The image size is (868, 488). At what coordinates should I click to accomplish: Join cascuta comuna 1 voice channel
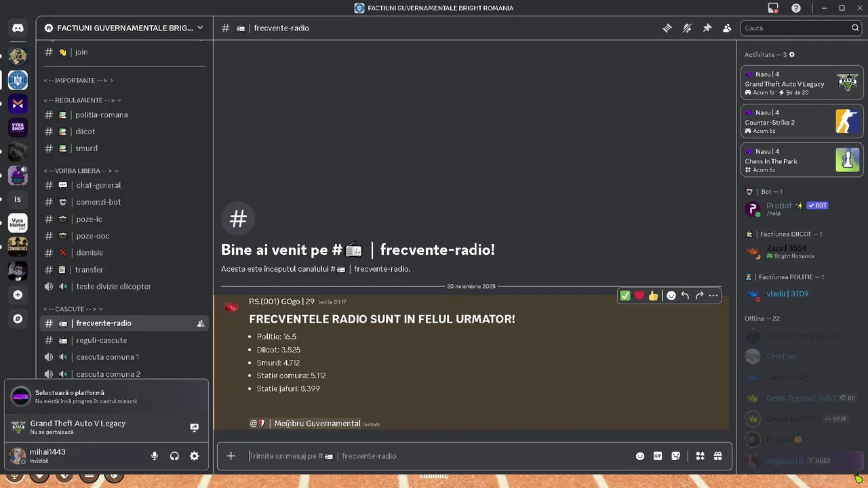[x=124, y=357]
